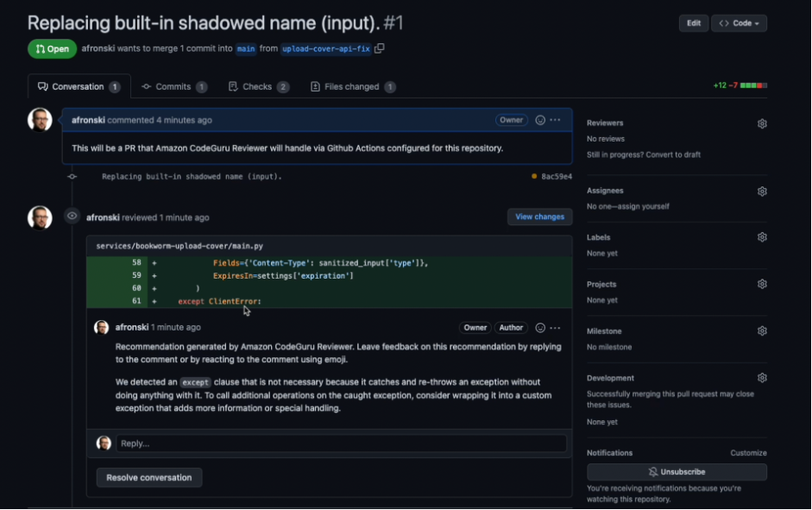This screenshot has height=510, width=812.
Task: Open the Labels settings gear
Action: click(x=762, y=237)
